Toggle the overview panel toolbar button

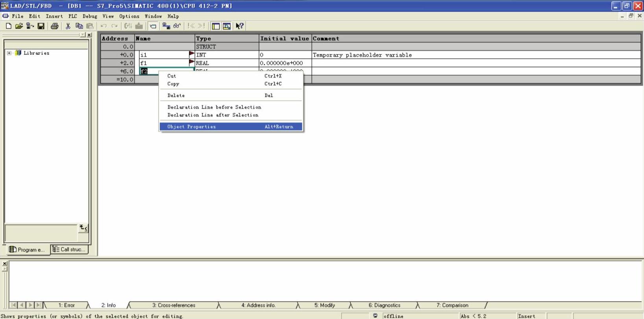tap(216, 26)
